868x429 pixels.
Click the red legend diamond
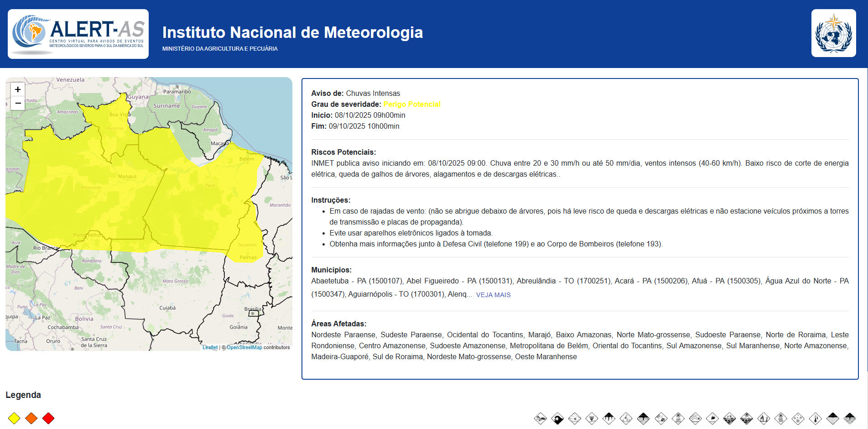48,418
